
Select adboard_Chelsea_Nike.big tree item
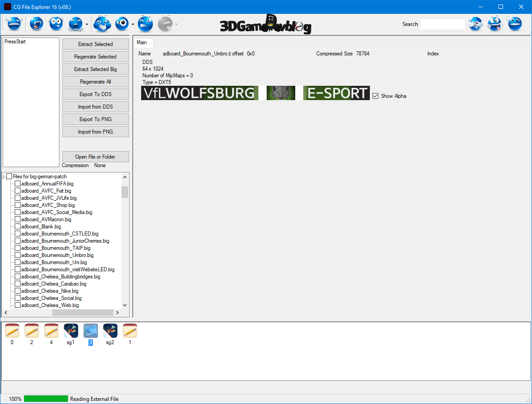(50, 290)
